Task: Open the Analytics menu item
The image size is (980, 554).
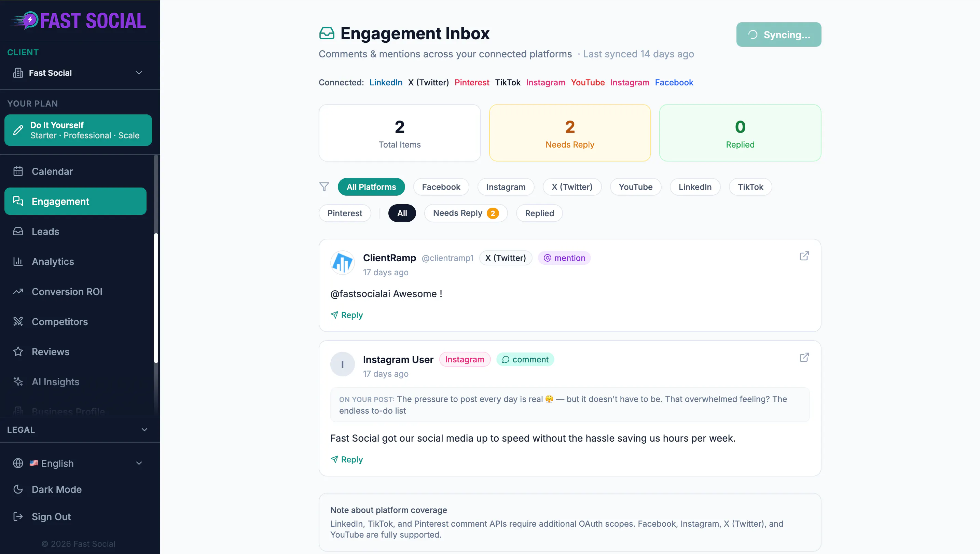Action: pyautogui.click(x=75, y=261)
